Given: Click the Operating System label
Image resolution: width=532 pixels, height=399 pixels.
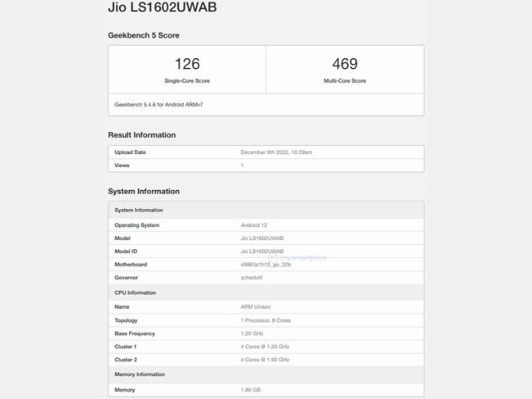Looking at the screenshot, I should (x=137, y=225).
